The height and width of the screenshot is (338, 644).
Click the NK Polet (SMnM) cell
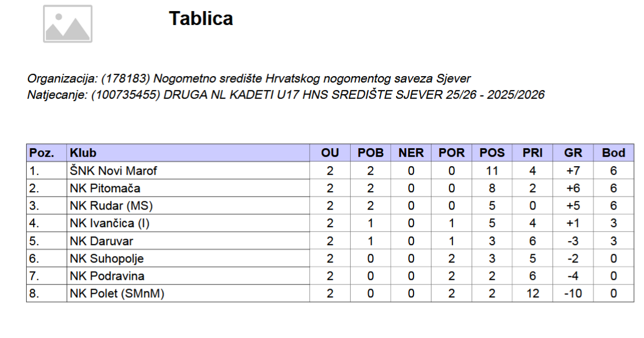pos(188,293)
